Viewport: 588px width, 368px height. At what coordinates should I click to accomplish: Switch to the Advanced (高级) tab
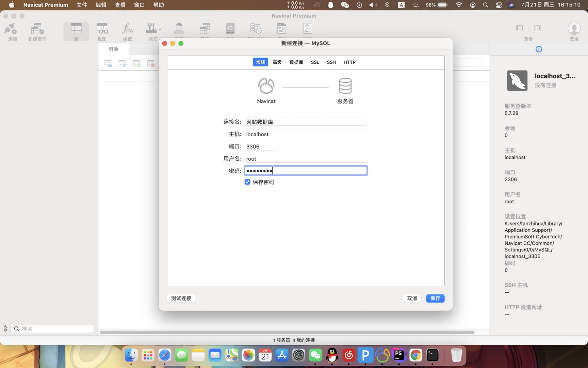(x=277, y=62)
